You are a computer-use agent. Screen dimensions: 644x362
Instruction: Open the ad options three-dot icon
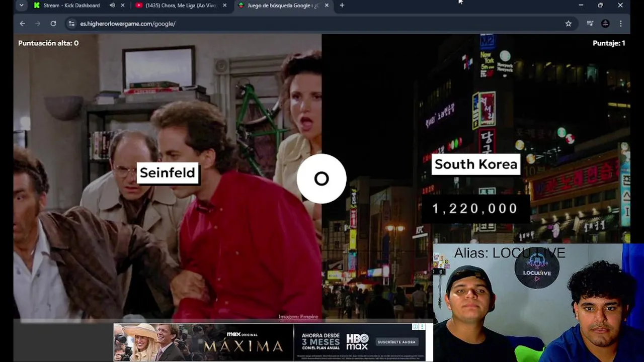point(423,327)
